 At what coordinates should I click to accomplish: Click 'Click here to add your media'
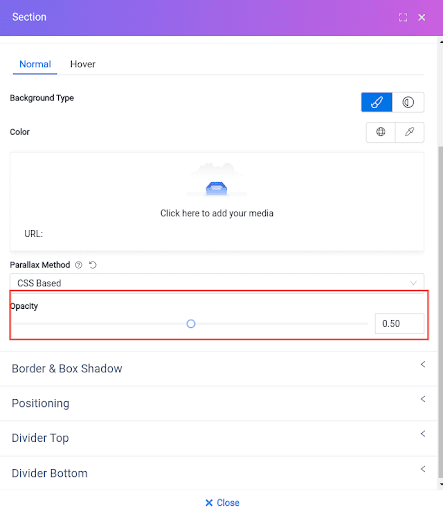click(217, 213)
